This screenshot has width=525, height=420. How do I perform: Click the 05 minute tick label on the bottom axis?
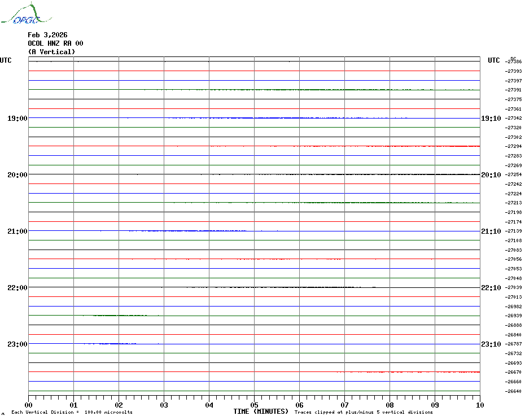click(x=254, y=405)
